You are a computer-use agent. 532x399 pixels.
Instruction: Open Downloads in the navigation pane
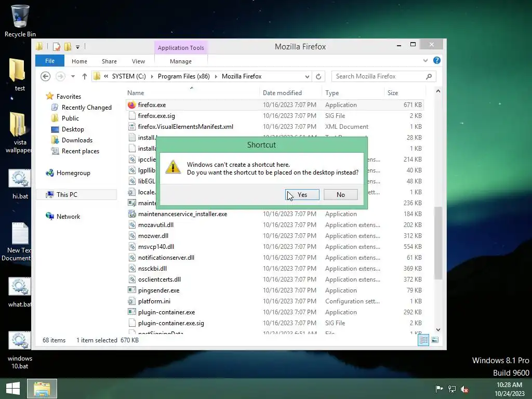click(x=77, y=140)
